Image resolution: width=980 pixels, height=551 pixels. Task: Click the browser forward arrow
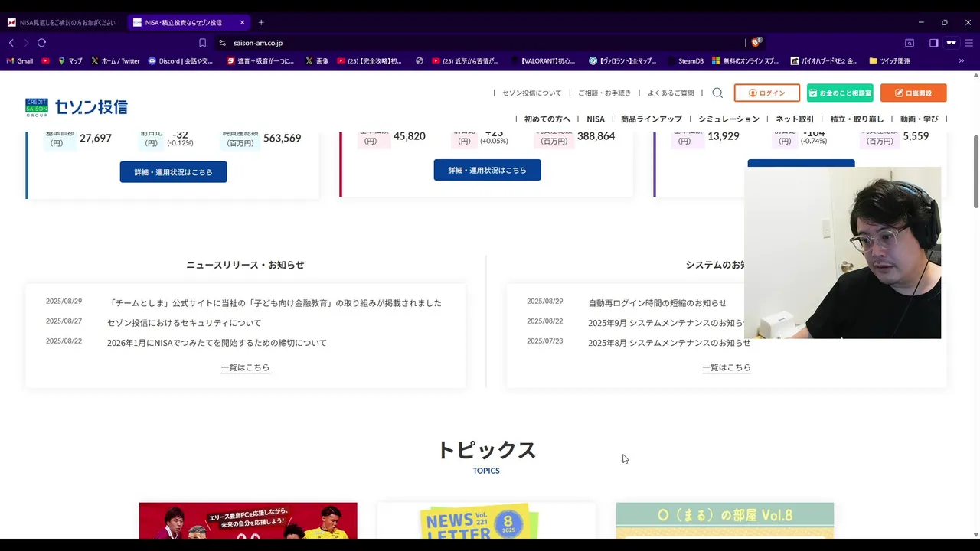[26, 43]
